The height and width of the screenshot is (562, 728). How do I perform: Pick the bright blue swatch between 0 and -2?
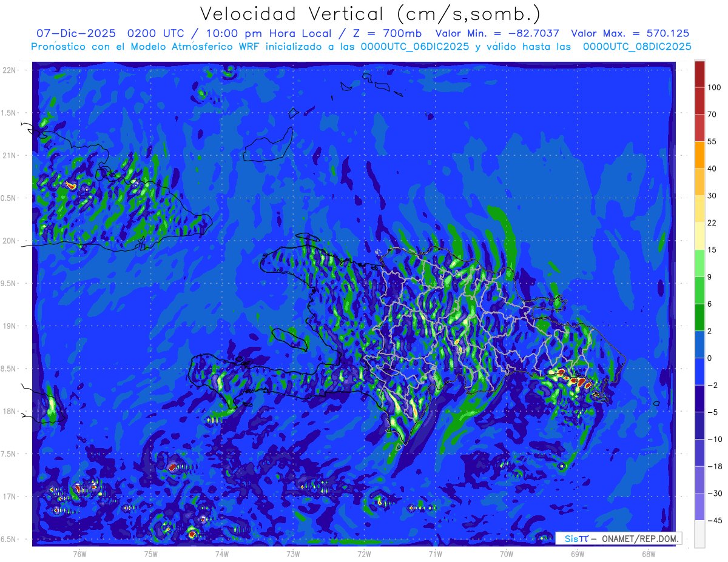pyautogui.click(x=699, y=370)
